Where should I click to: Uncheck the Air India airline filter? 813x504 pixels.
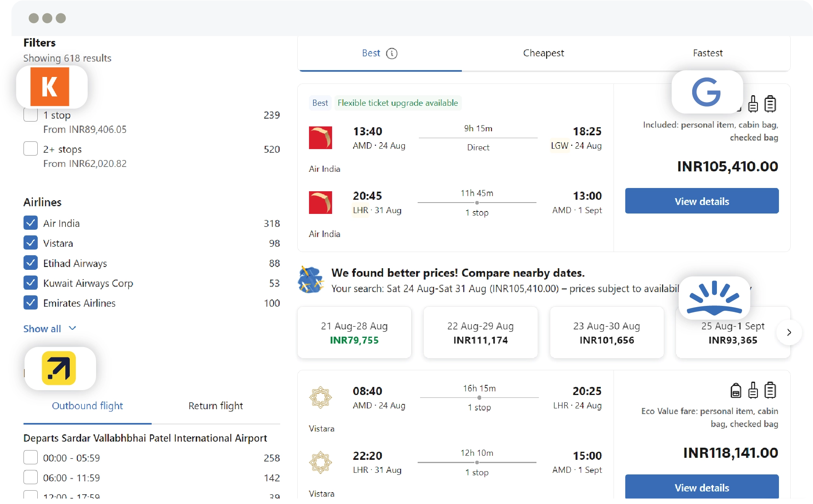tap(31, 222)
